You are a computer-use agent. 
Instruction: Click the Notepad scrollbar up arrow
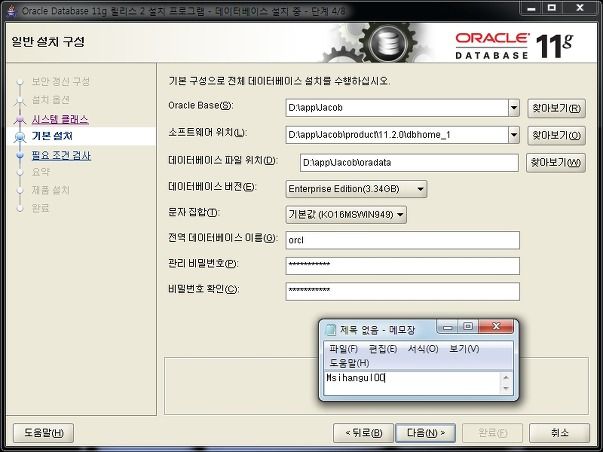(x=506, y=377)
